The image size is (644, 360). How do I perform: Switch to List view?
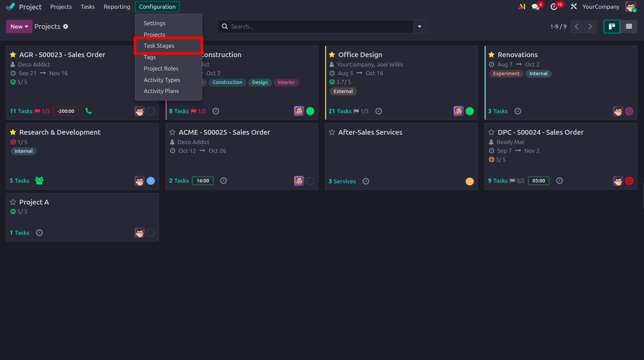[x=629, y=27]
